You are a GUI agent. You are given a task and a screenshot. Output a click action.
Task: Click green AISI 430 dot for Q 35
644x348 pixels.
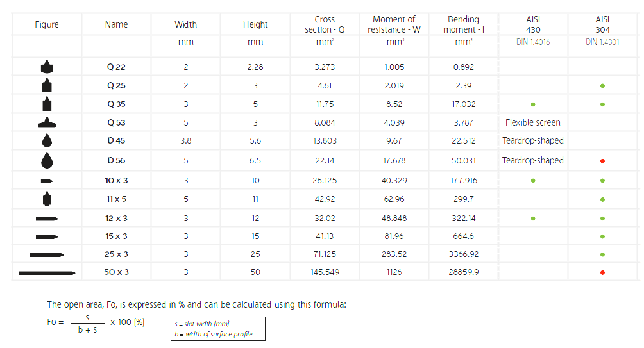pos(532,104)
